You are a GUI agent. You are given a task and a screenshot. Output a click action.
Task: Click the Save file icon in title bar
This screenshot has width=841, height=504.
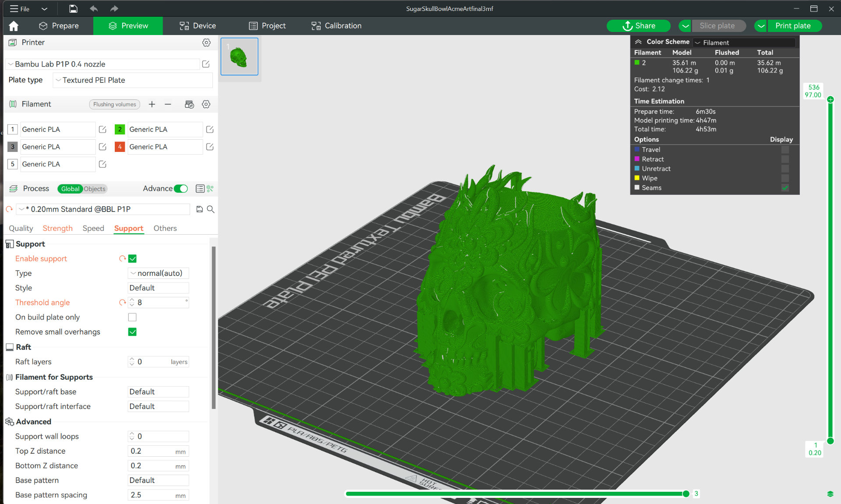point(73,9)
